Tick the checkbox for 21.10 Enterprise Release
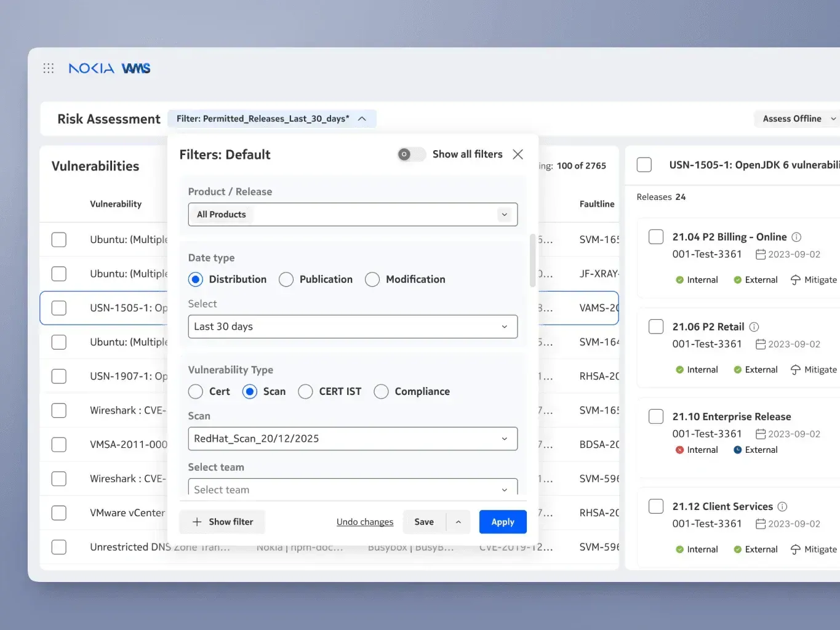Viewport: 840px width, 630px height. coord(656,417)
